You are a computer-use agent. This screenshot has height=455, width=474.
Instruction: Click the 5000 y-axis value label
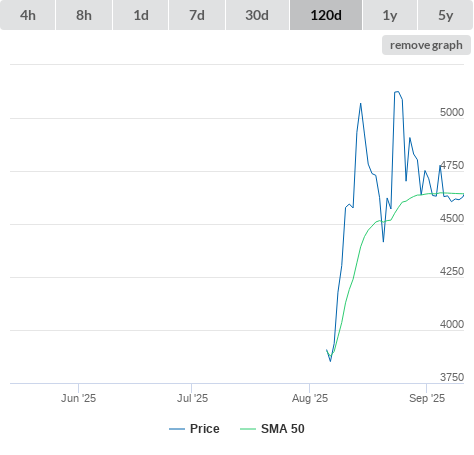[x=452, y=112]
